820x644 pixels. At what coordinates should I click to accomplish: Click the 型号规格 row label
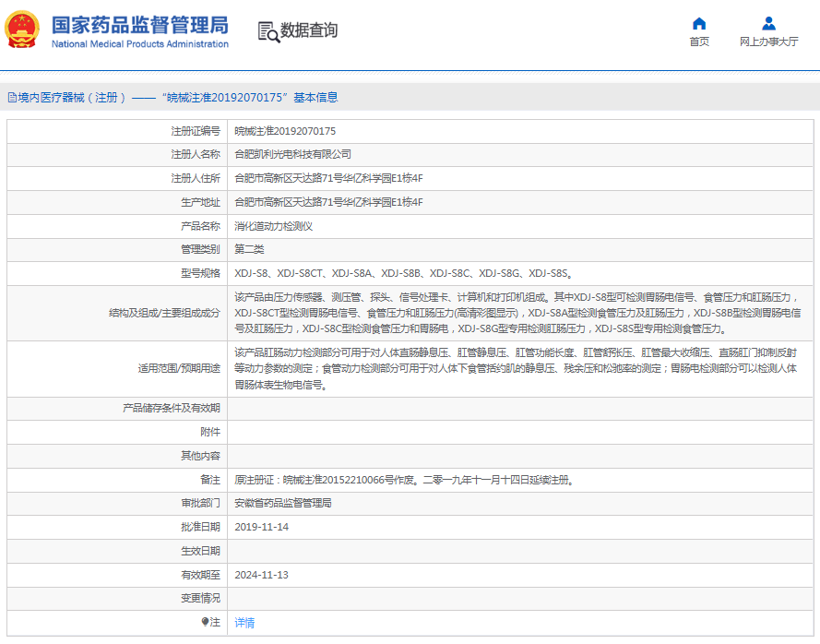[200, 273]
